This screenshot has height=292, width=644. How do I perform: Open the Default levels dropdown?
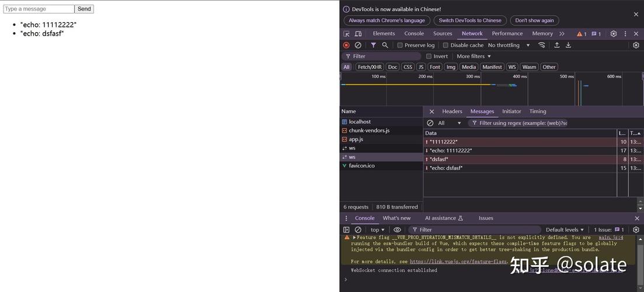pyautogui.click(x=565, y=230)
